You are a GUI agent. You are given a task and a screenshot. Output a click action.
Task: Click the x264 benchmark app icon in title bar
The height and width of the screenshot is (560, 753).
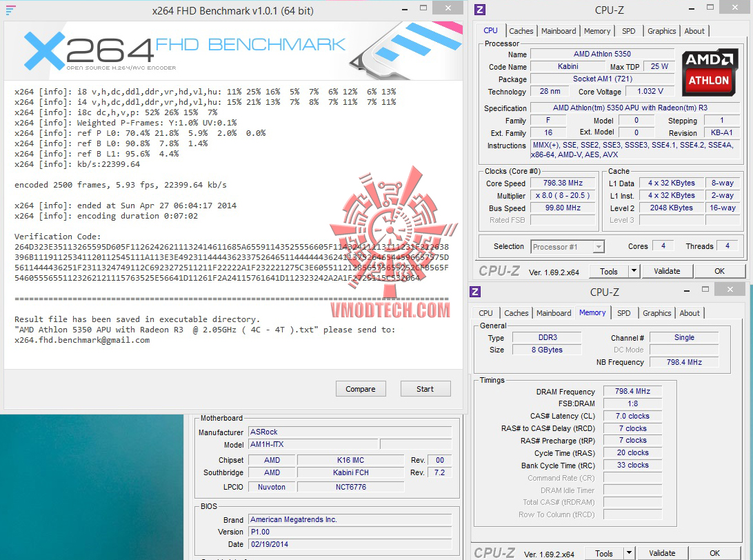click(10, 10)
